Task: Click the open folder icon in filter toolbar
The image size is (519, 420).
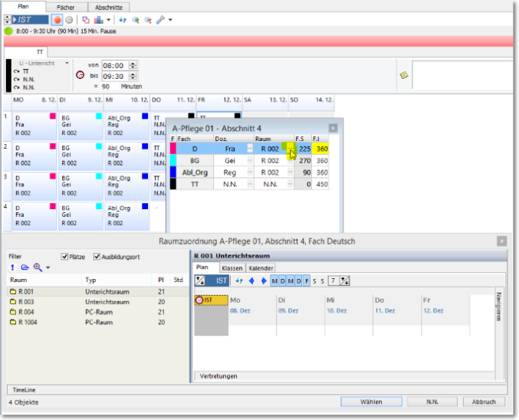Action: [x=25, y=267]
